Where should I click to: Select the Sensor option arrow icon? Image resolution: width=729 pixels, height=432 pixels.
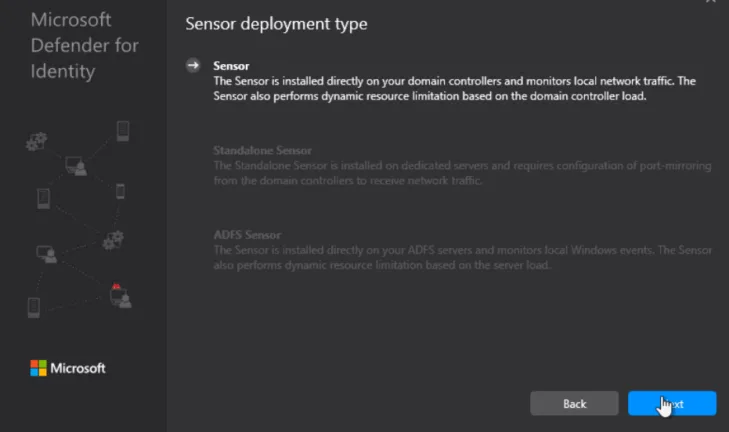pos(193,65)
